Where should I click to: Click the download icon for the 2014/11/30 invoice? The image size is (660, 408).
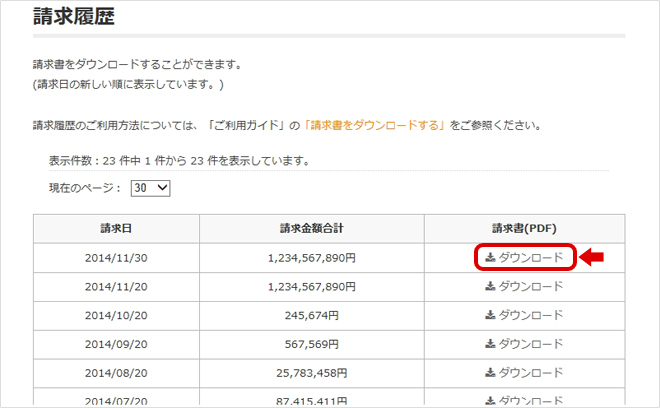[490, 258]
